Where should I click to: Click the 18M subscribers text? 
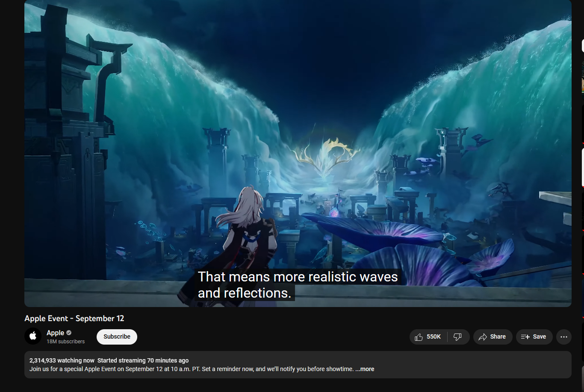pyautogui.click(x=65, y=342)
